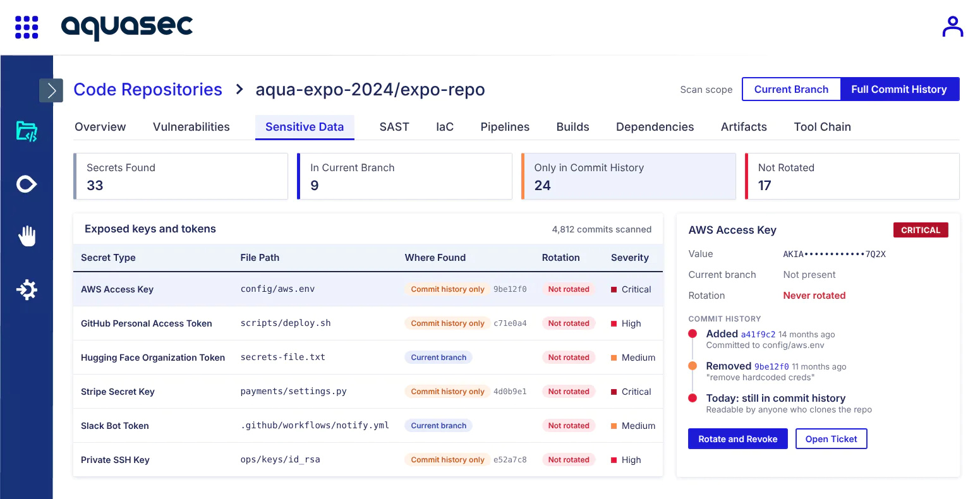980x499 pixels.
Task: Open the code repositories folder sidebar icon
Action: 27,131
